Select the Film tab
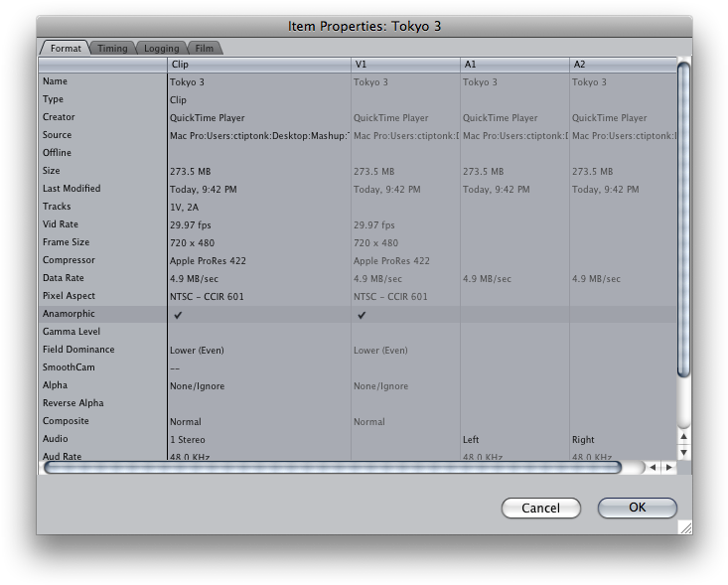Screen dimensions: 728x585 coord(205,49)
